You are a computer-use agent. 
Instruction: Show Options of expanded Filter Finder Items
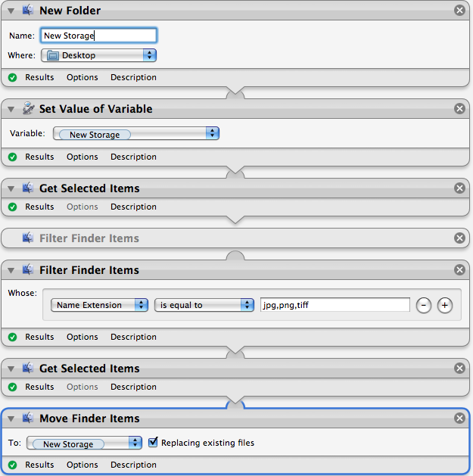pos(82,337)
